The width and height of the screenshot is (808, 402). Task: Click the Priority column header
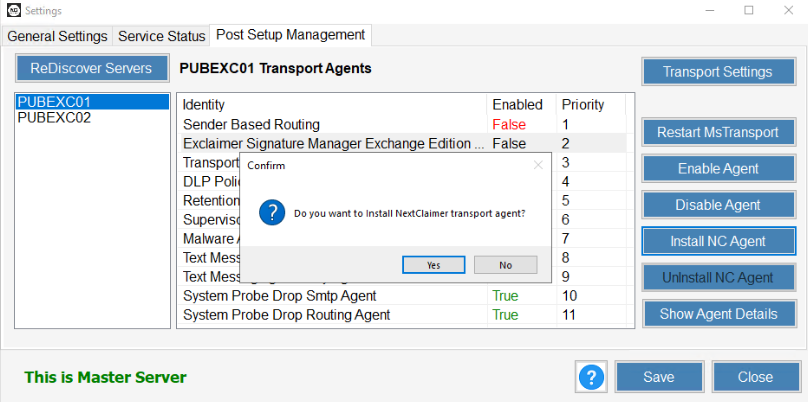pyautogui.click(x=582, y=104)
